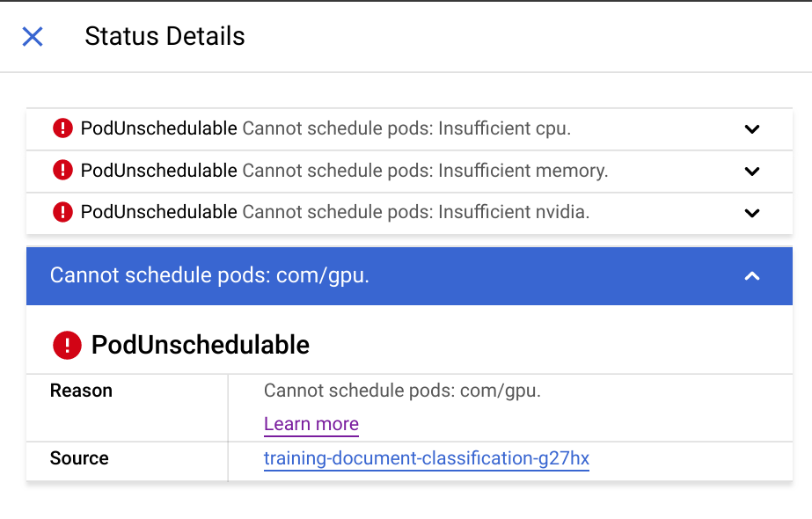
Task: Close the Status Details panel
Action: [x=33, y=36]
